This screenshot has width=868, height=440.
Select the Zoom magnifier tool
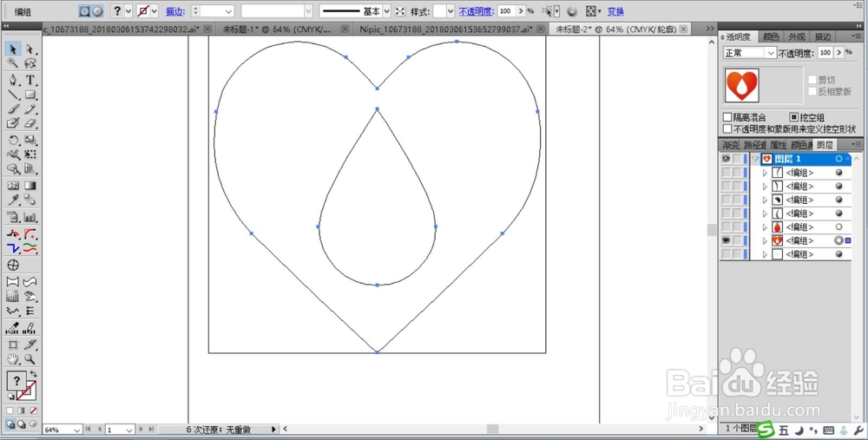click(x=30, y=359)
